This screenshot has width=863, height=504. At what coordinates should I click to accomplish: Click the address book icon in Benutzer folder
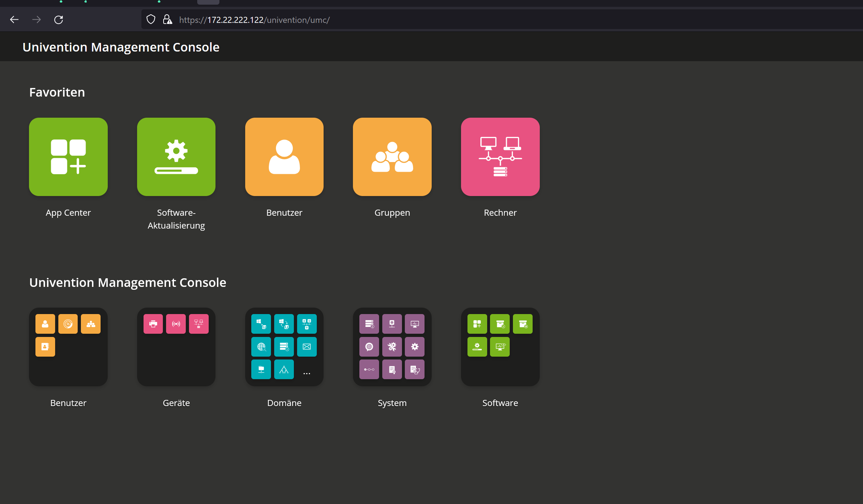tap(45, 347)
